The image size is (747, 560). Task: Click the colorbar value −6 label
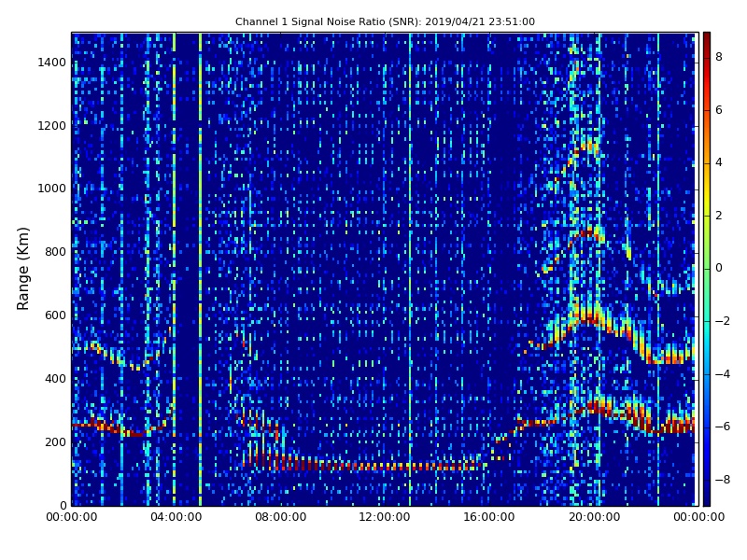723,427
